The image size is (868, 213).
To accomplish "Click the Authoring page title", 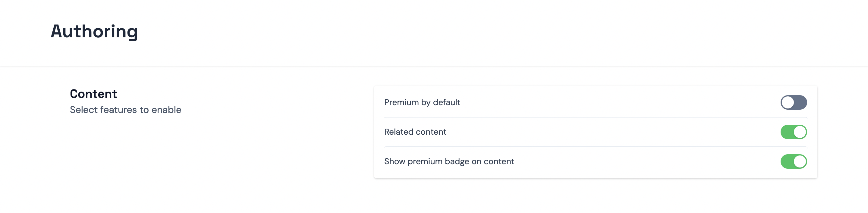I will click(x=94, y=31).
